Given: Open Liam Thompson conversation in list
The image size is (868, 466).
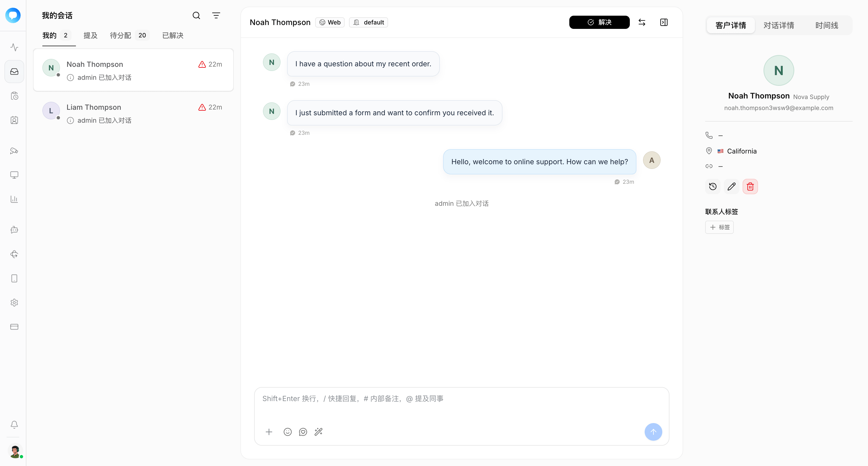Looking at the screenshot, I should pos(133,113).
